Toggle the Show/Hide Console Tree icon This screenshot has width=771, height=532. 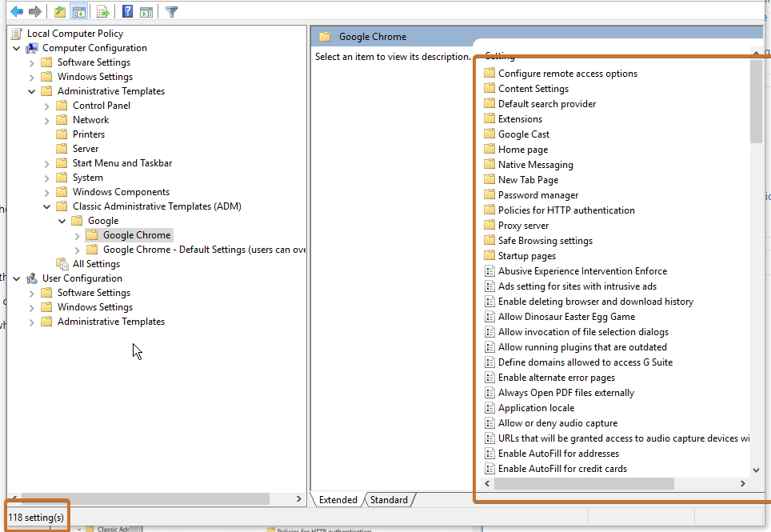pos(78,11)
